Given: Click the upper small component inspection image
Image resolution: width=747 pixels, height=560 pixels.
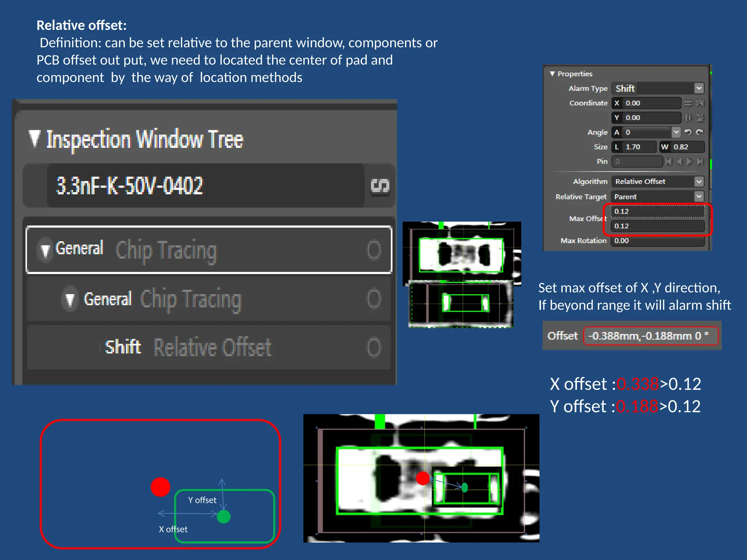Looking at the screenshot, I should point(462,252).
